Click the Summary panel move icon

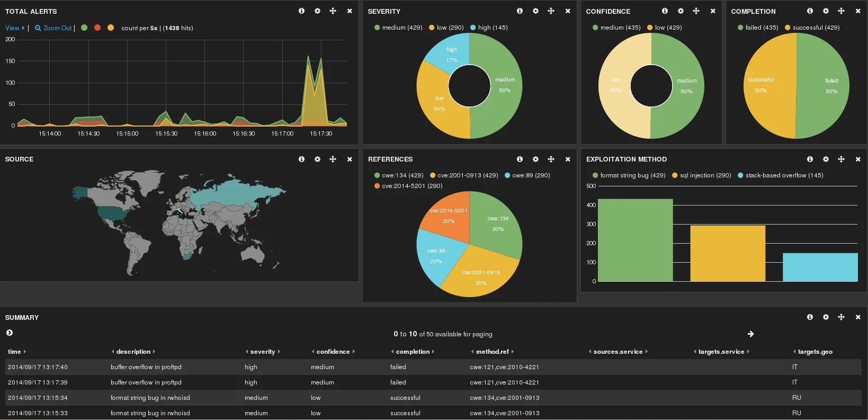pyautogui.click(x=841, y=317)
